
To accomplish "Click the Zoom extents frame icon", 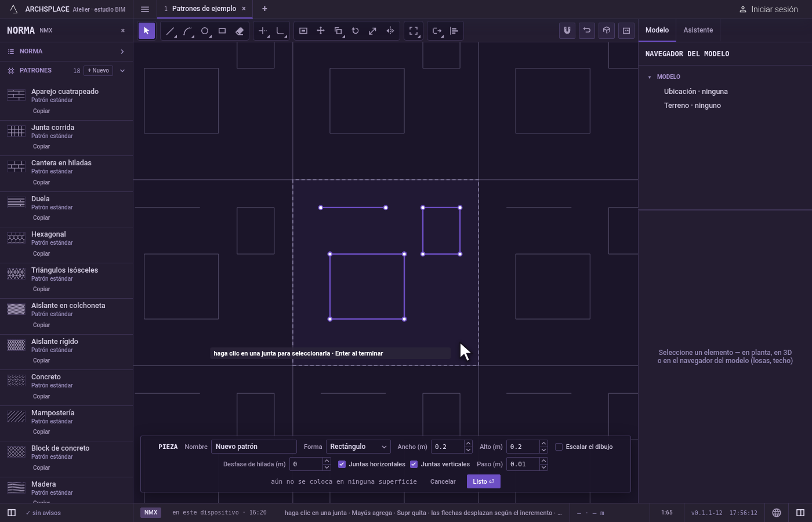I will (x=414, y=31).
